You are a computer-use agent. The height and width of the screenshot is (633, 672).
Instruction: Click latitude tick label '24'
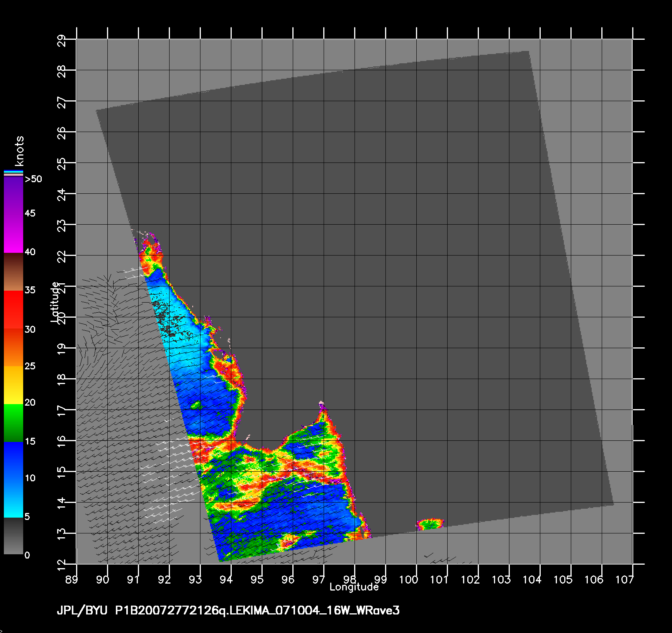tap(61, 195)
